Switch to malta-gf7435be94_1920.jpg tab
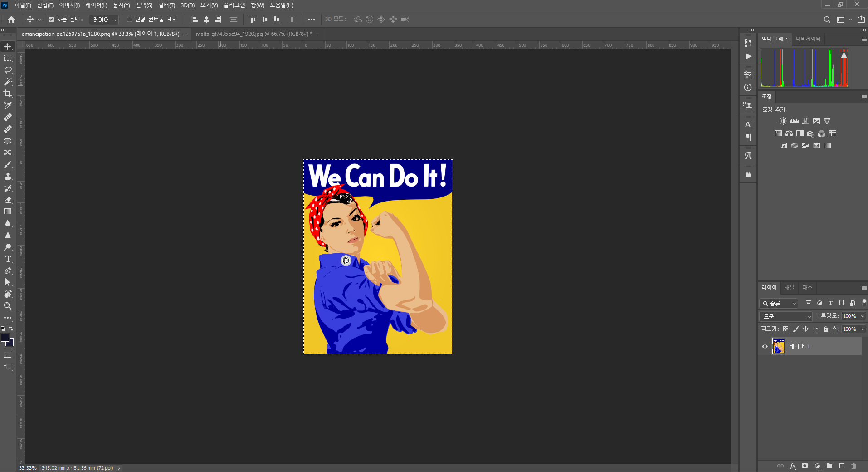Screen dimensions: 868x472 254,34
